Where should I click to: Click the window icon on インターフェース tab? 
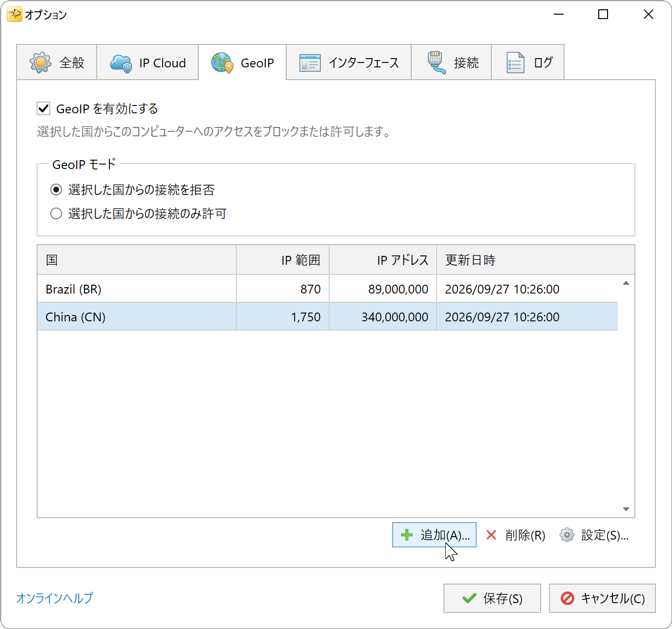pos(310,63)
